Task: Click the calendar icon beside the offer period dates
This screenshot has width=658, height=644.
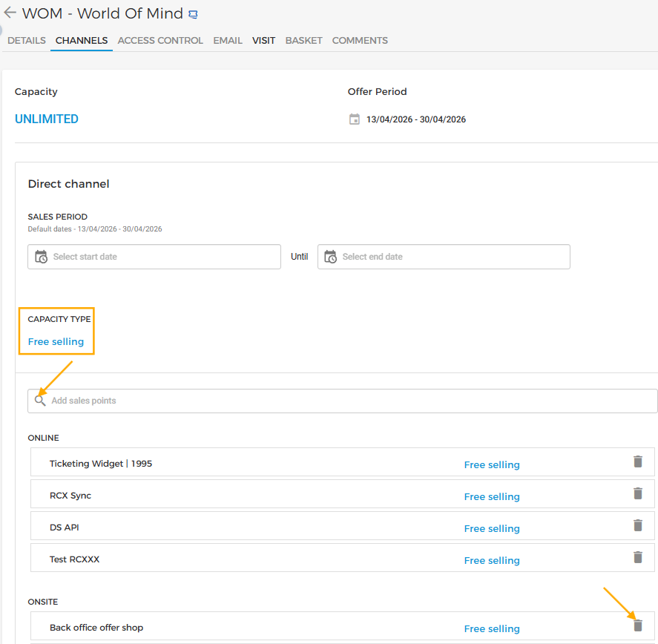Action: click(x=355, y=119)
